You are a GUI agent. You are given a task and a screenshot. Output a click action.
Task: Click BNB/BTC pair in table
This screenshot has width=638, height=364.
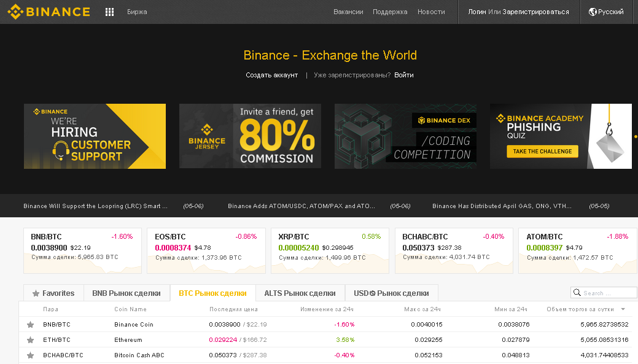56,325
